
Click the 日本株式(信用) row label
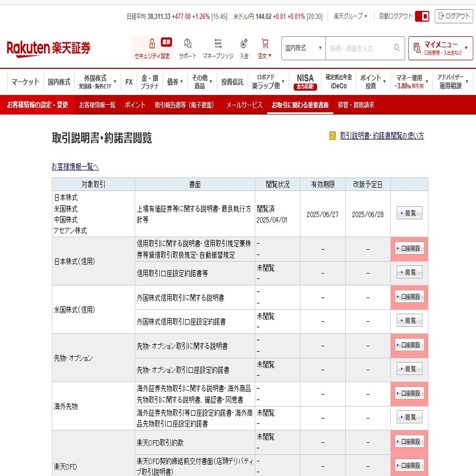pos(74,262)
